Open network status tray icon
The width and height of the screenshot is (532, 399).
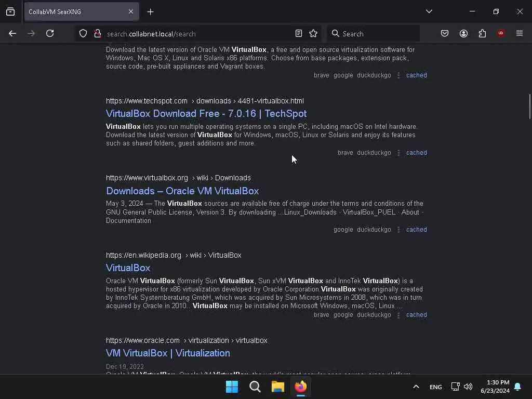point(455,387)
